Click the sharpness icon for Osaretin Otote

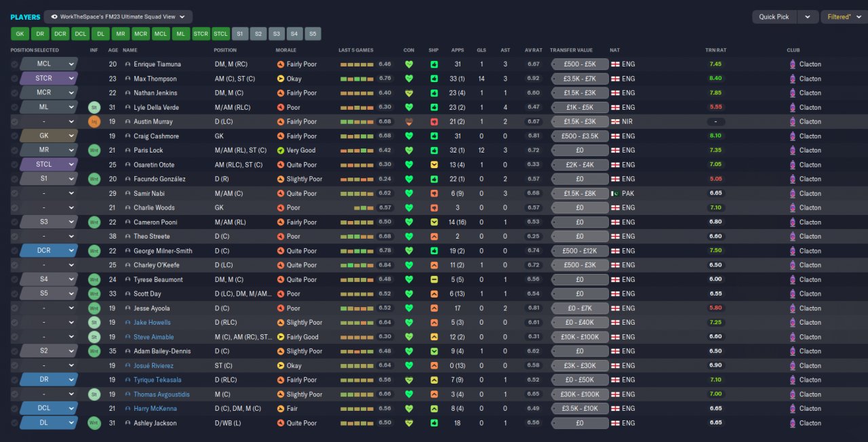(x=434, y=165)
